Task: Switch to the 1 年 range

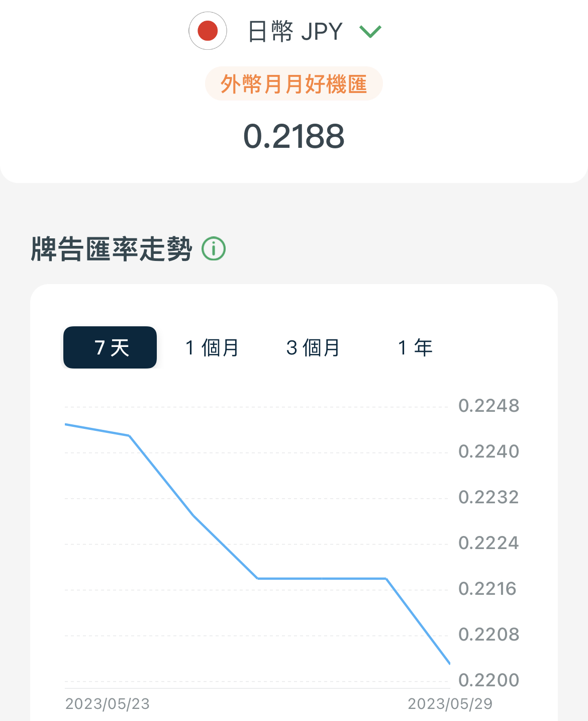Action: [415, 347]
